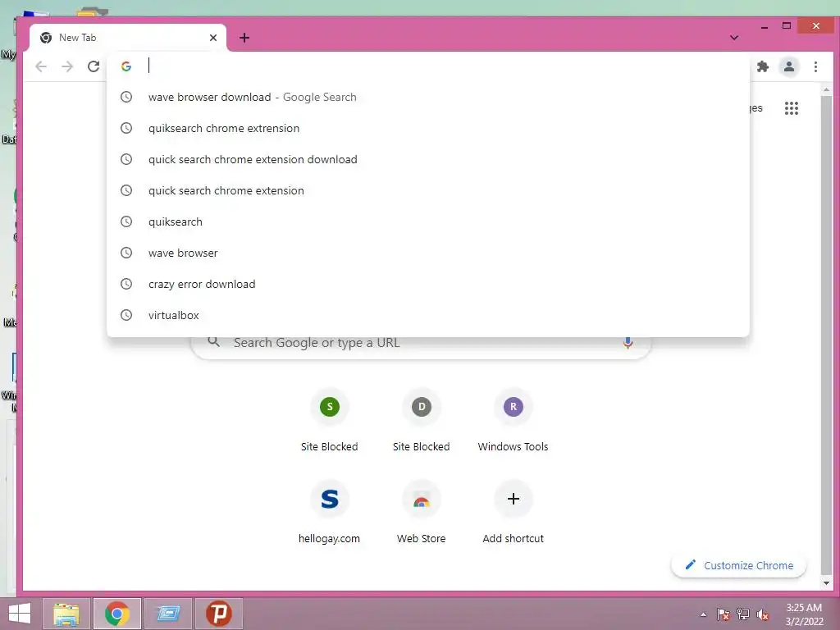
Task: Choose 'wave browser download' suggestion
Action: pyautogui.click(x=428, y=97)
